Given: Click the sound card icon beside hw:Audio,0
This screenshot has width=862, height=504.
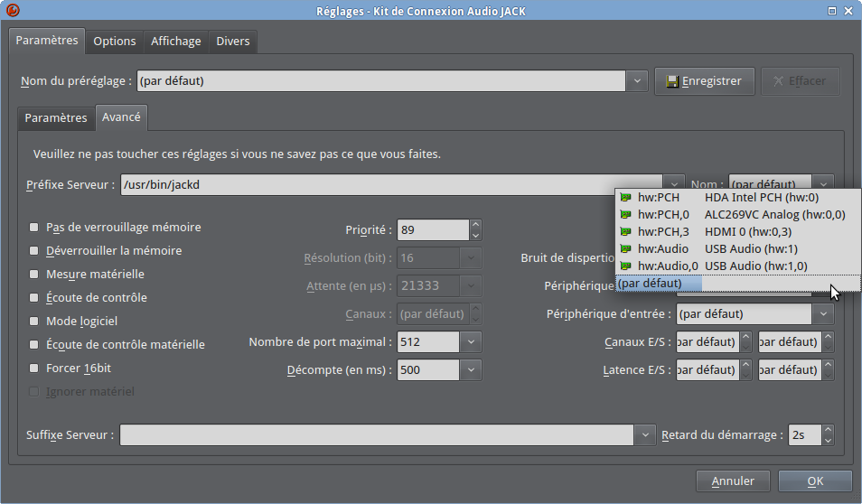Looking at the screenshot, I should point(625,266).
